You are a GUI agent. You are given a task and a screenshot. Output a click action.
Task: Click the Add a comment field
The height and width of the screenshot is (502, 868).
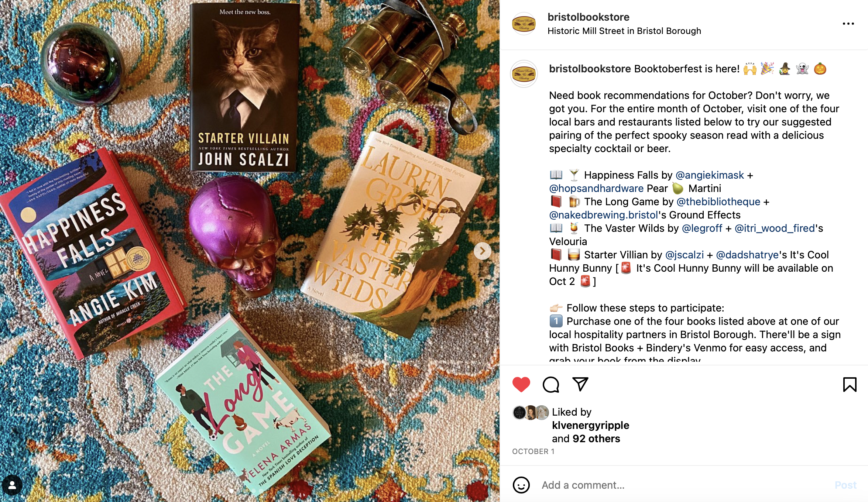683,485
